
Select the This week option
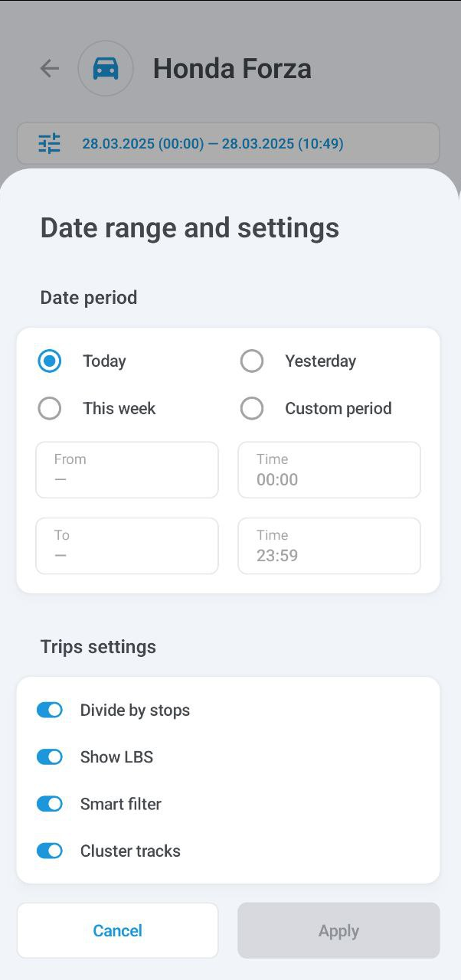point(50,408)
